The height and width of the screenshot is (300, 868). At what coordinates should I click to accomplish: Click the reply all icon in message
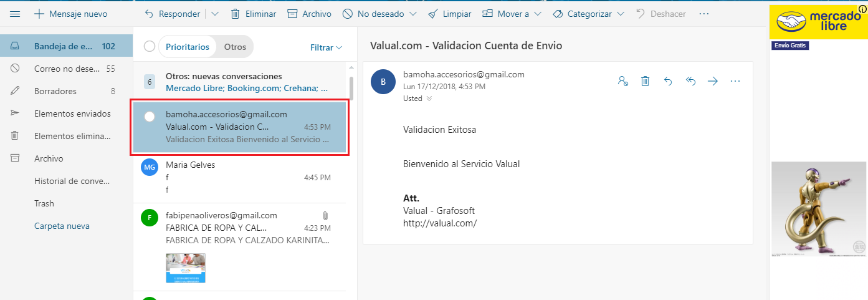690,81
